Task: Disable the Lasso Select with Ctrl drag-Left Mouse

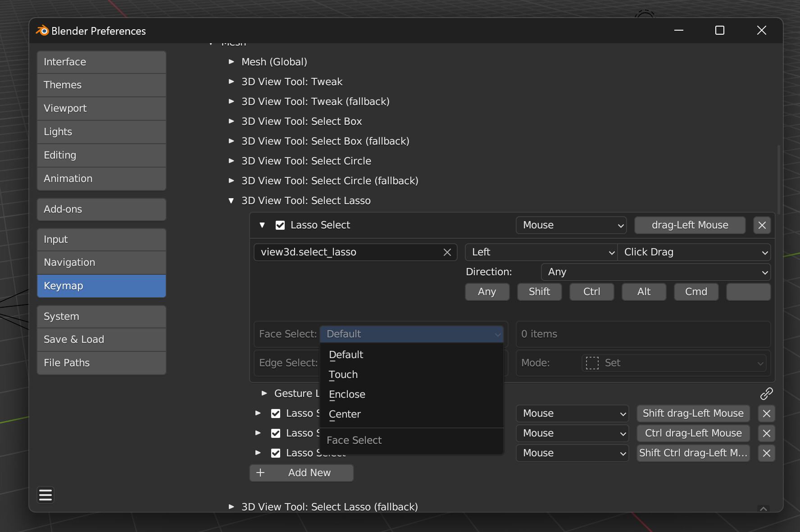Action: tap(276, 433)
